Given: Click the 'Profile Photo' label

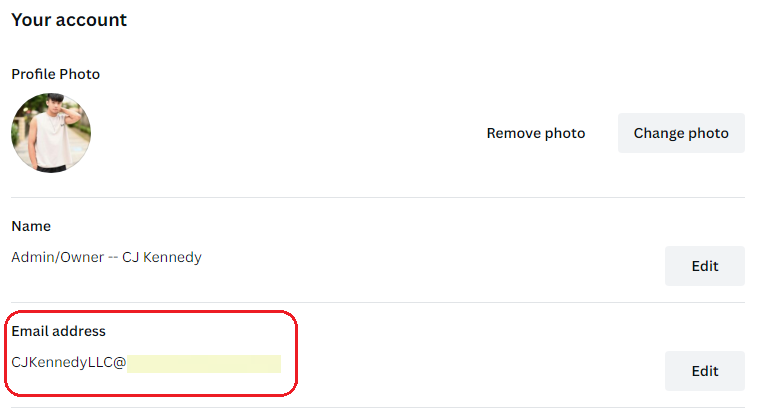Looking at the screenshot, I should pyautogui.click(x=56, y=74).
